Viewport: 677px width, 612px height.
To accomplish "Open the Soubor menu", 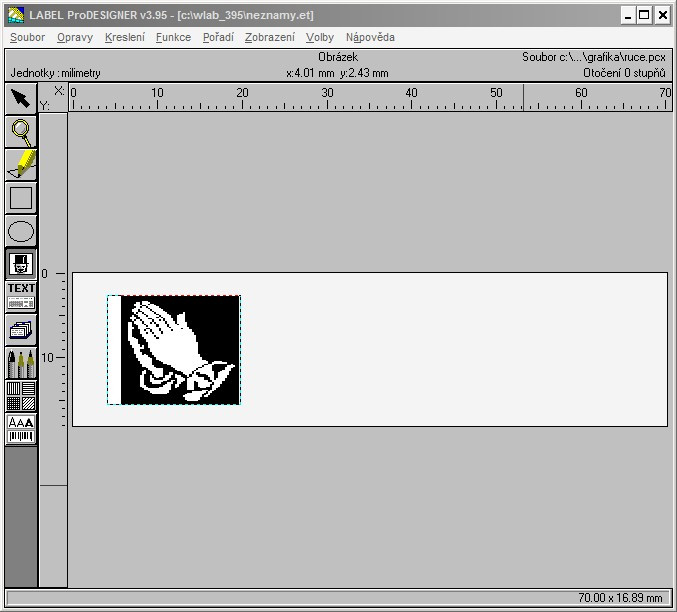I will point(27,38).
